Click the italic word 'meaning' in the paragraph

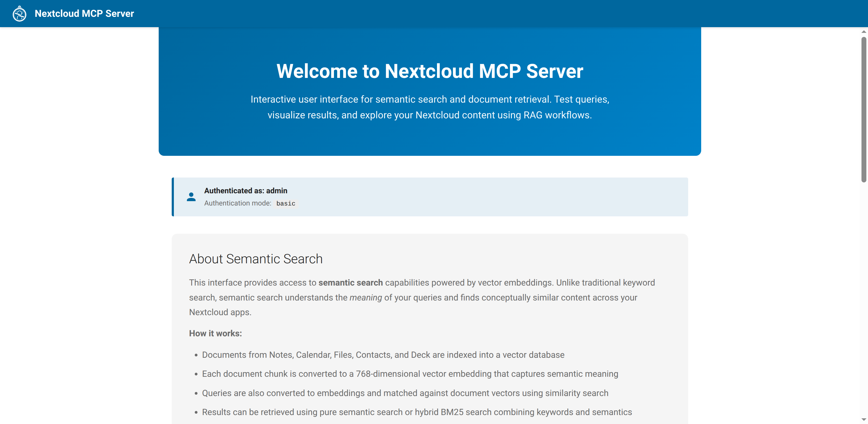pos(366,298)
